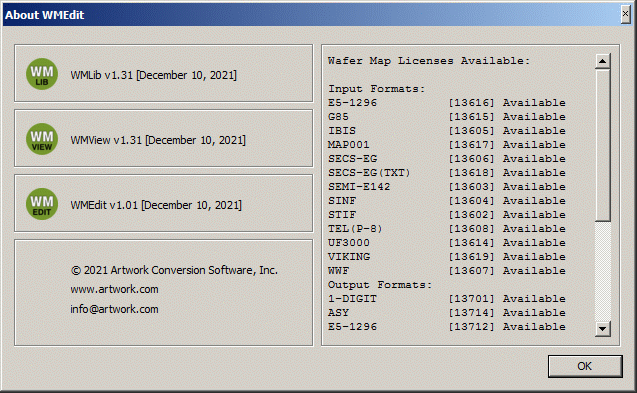Screen dimensions: 637x393
Task: Select the MAP001 [13617] license row
Action: point(447,145)
